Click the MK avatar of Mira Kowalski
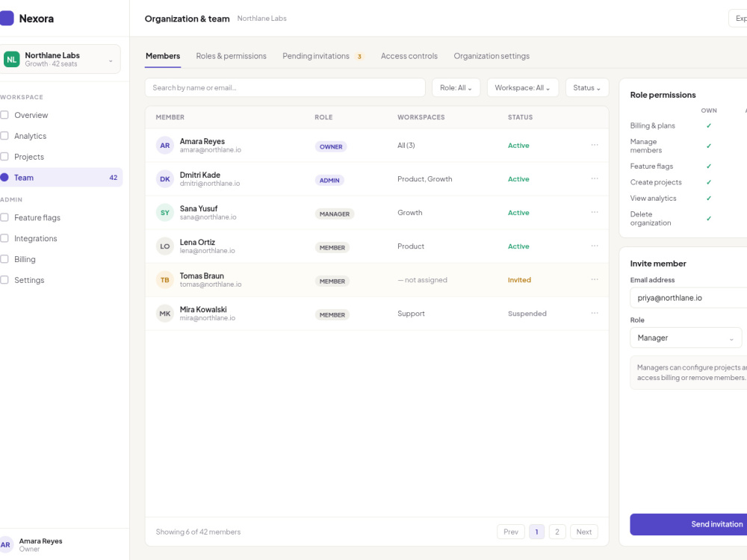 click(x=165, y=314)
